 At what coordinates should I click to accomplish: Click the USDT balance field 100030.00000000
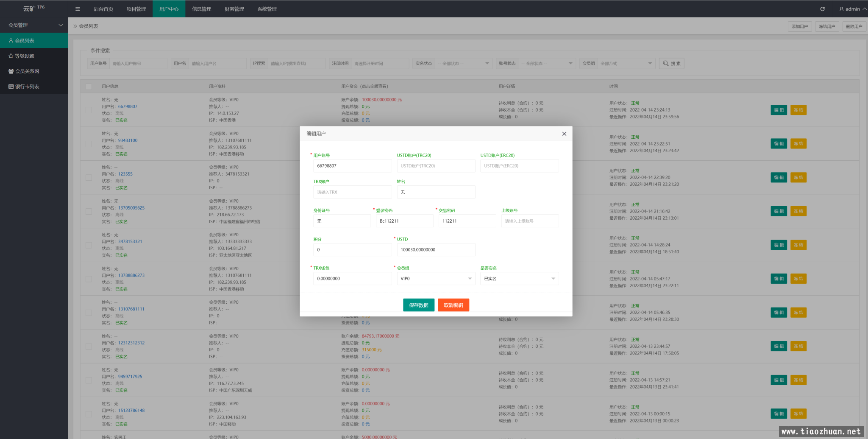click(x=436, y=250)
